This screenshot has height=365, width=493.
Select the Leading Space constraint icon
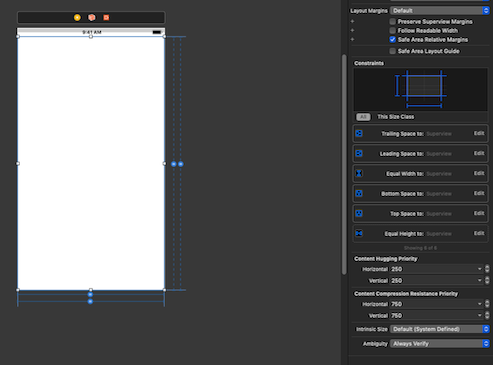[x=359, y=153]
